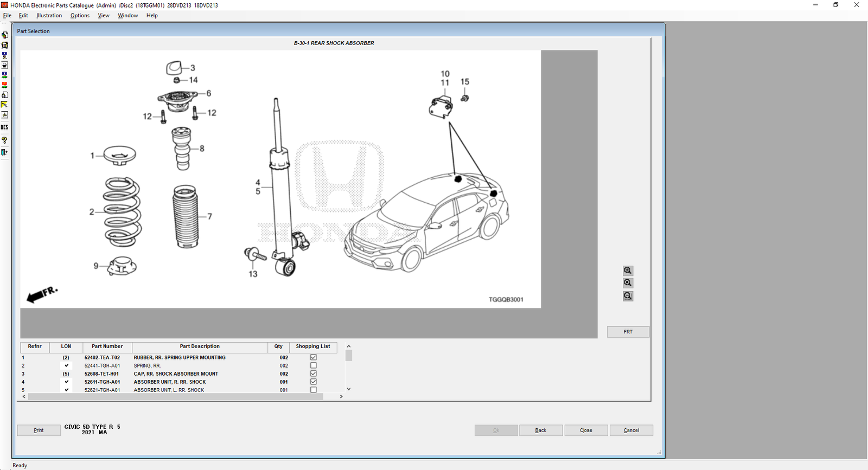868x470 pixels.
Task: Open the File menu
Action: (7, 15)
